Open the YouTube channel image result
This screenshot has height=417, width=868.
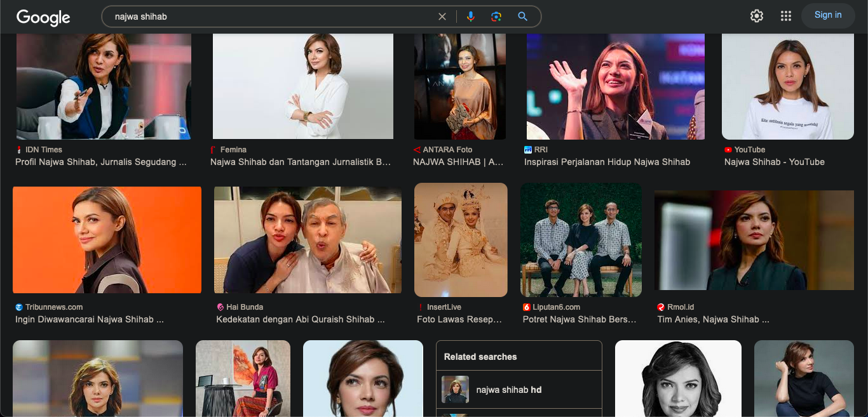tap(787, 86)
